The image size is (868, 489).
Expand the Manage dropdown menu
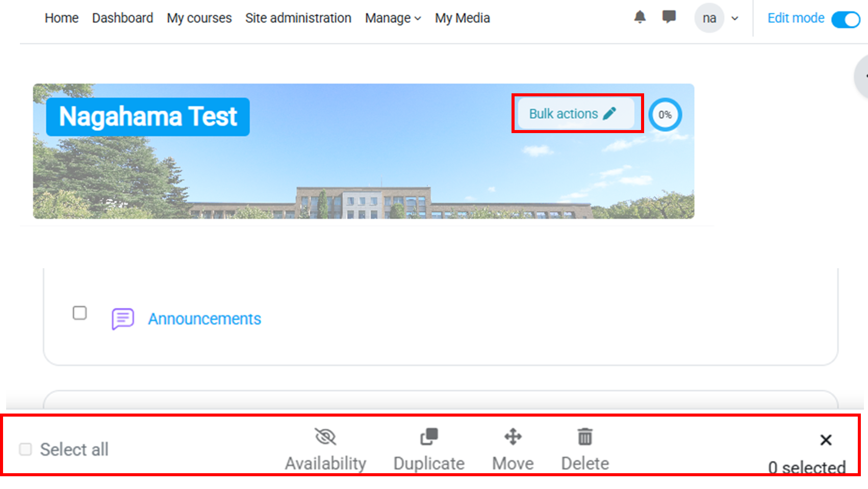[x=393, y=18]
